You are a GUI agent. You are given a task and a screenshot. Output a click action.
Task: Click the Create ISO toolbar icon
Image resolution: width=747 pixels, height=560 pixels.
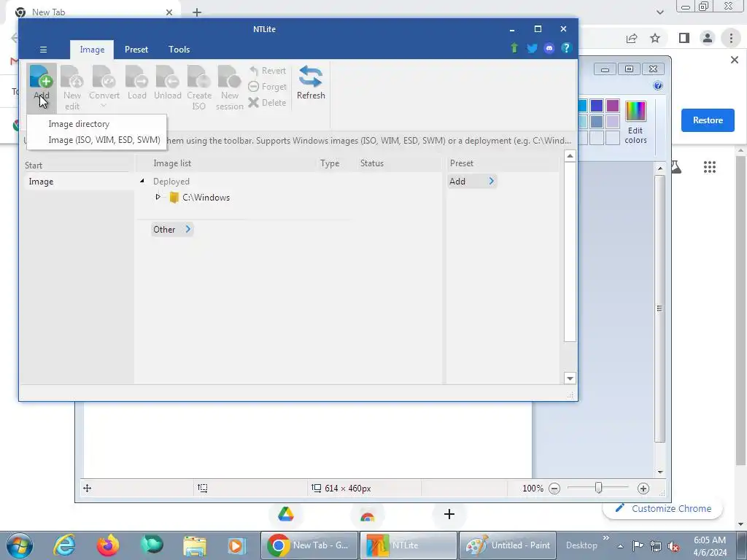click(198, 87)
